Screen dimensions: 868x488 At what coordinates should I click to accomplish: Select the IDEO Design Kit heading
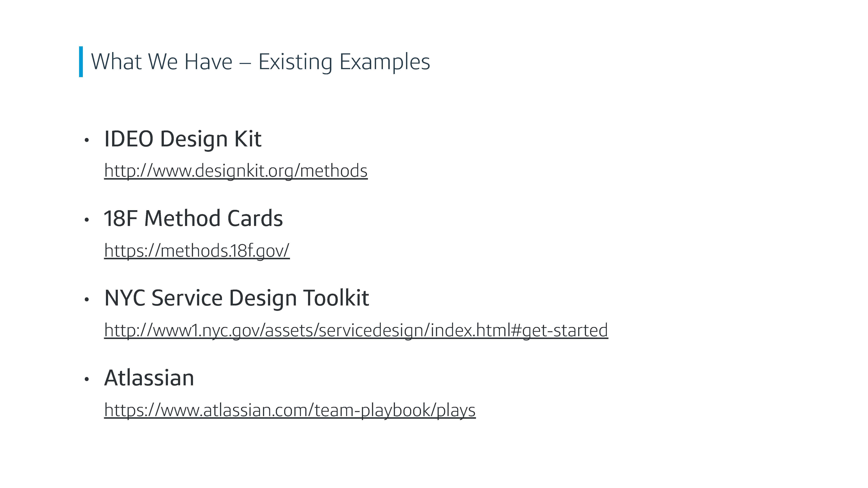[x=183, y=139]
